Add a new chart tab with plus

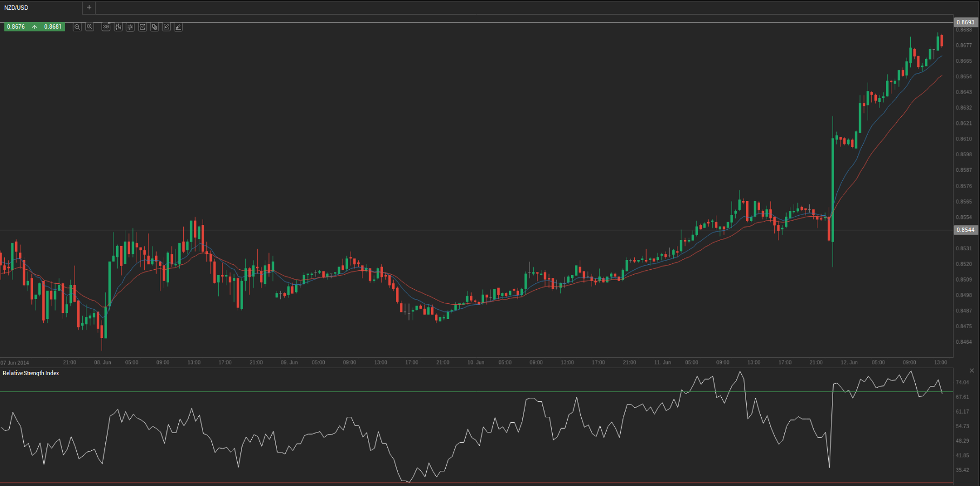[x=89, y=8]
